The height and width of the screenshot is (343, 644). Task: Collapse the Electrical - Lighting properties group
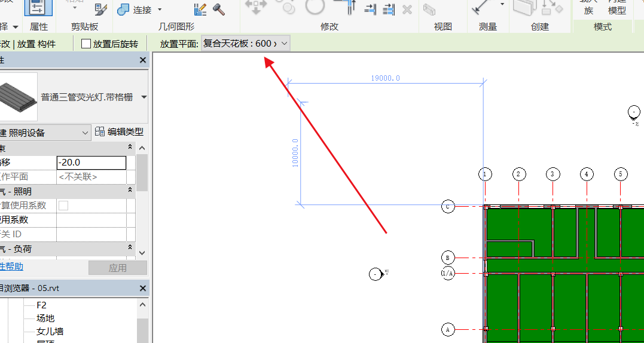click(x=130, y=191)
